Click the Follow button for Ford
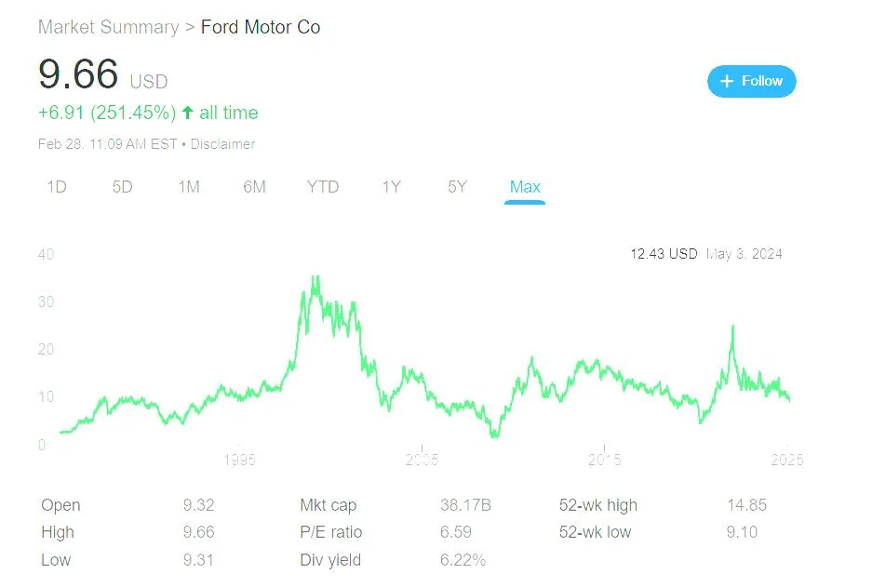Viewport: 872px width, 588px height. coord(750,81)
